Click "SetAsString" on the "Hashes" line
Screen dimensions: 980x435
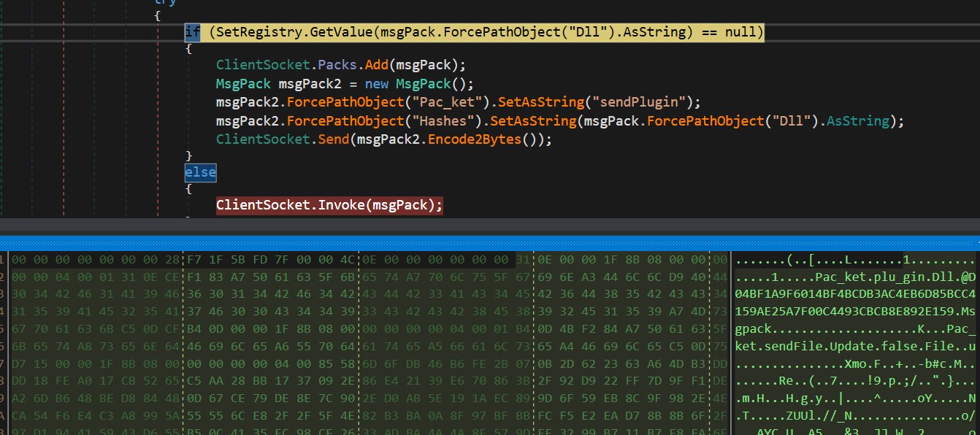click(532, 120)
